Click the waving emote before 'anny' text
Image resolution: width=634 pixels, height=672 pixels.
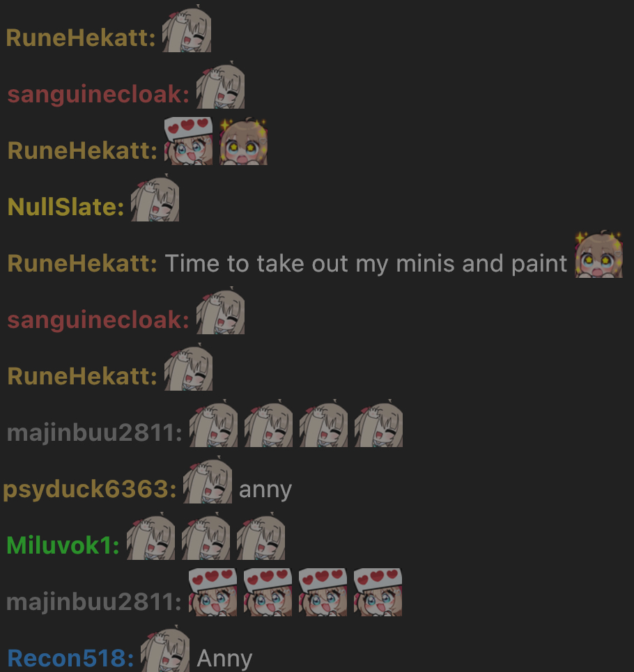(x=208, y=480)
